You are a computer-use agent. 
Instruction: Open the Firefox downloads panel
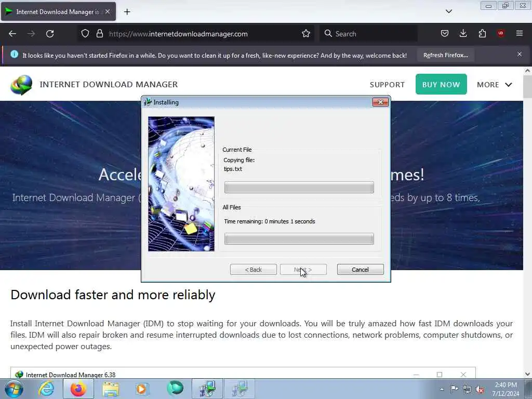point(463,34)
